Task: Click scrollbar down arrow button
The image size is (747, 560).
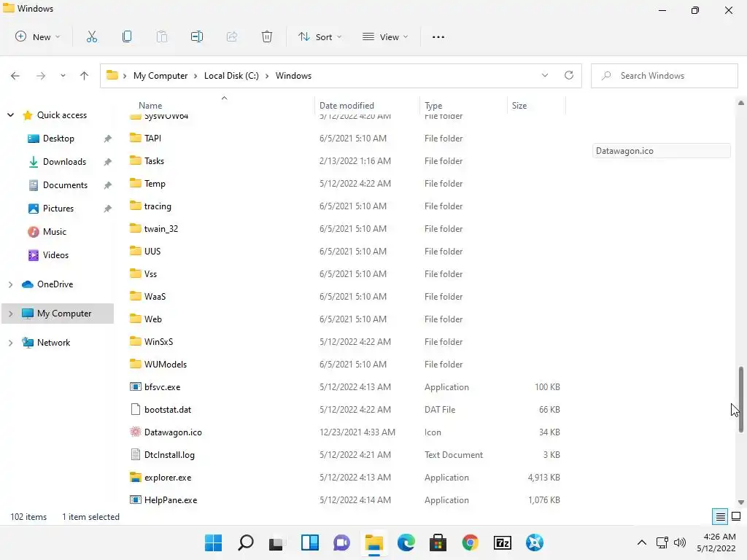Action: tap(741, 502)
